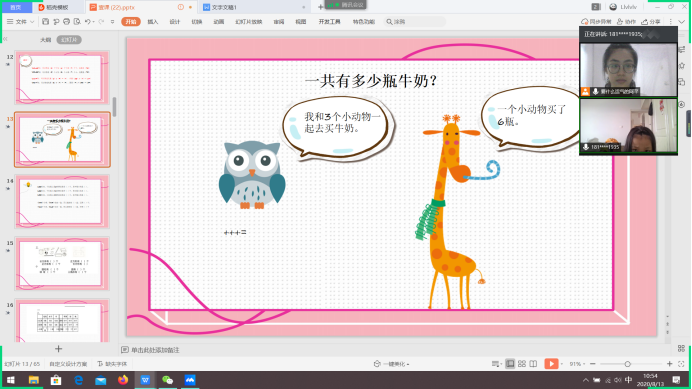Open the 插入 insert ribbon tab
This screenshot has width=692, height=389.
coord(153,22)
